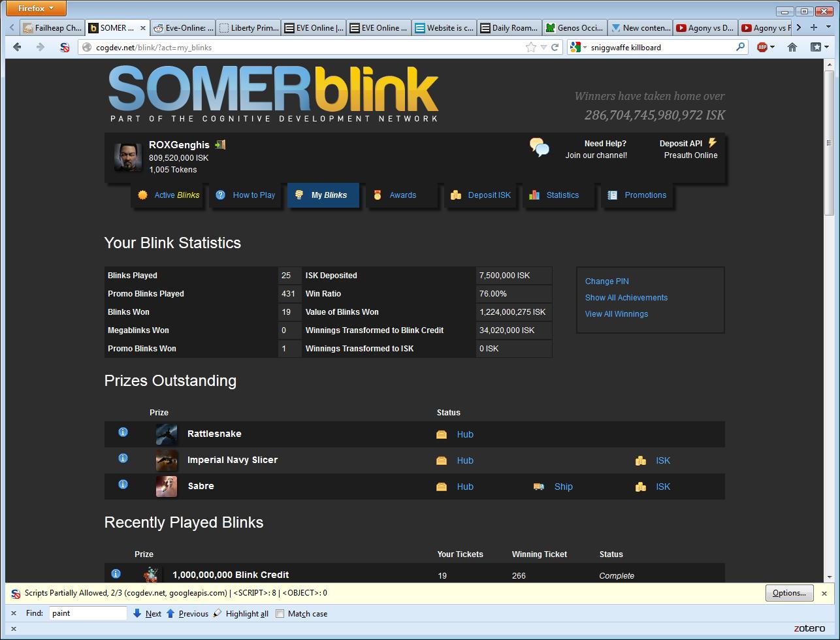The height and width of the screenshot is (640, 840).
Task: Open the list all tabs dropdown
Action: point(828,27)
